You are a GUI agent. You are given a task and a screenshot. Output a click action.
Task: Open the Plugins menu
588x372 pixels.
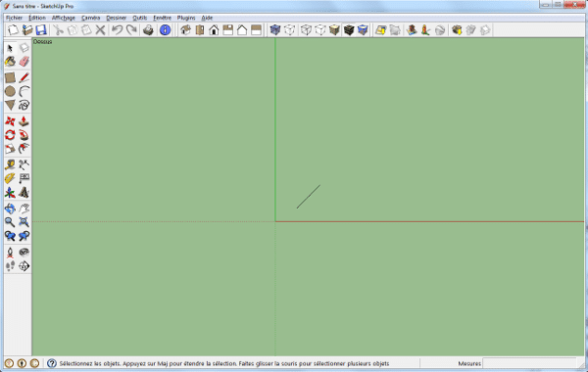click(x=186, y=18)
